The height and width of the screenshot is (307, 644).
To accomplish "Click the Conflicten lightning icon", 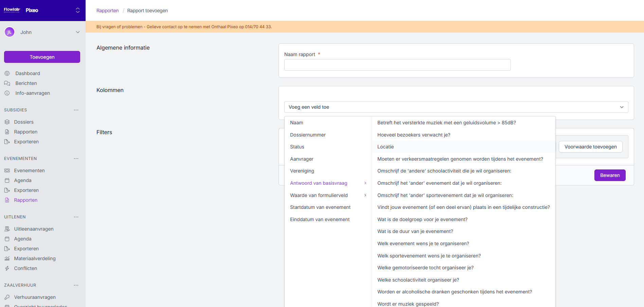I will [x=7, y=268].
